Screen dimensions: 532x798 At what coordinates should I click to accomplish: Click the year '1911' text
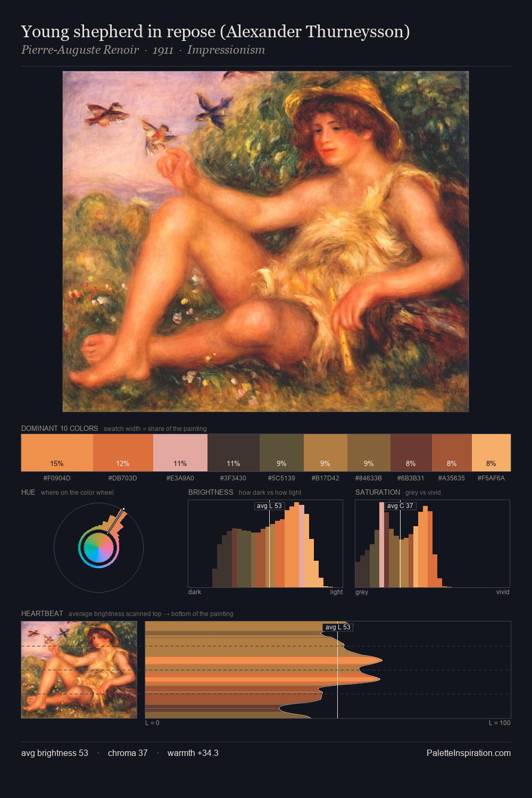(163, 50)
